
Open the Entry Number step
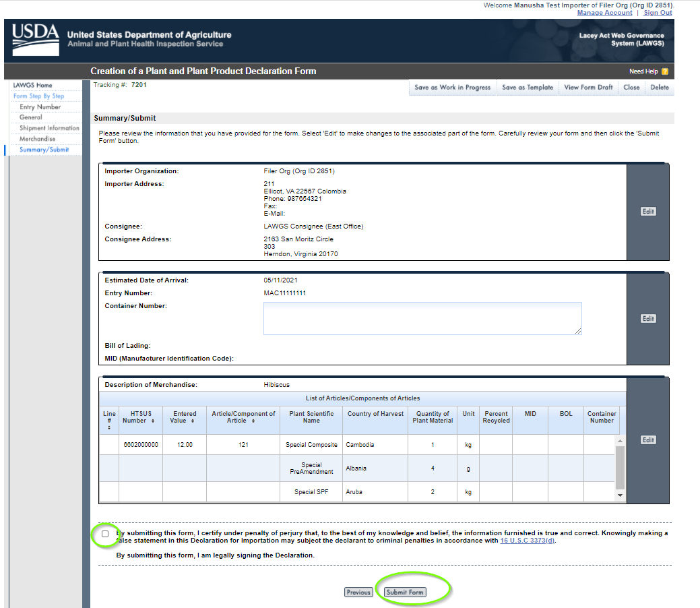click(x=40, y=107)
